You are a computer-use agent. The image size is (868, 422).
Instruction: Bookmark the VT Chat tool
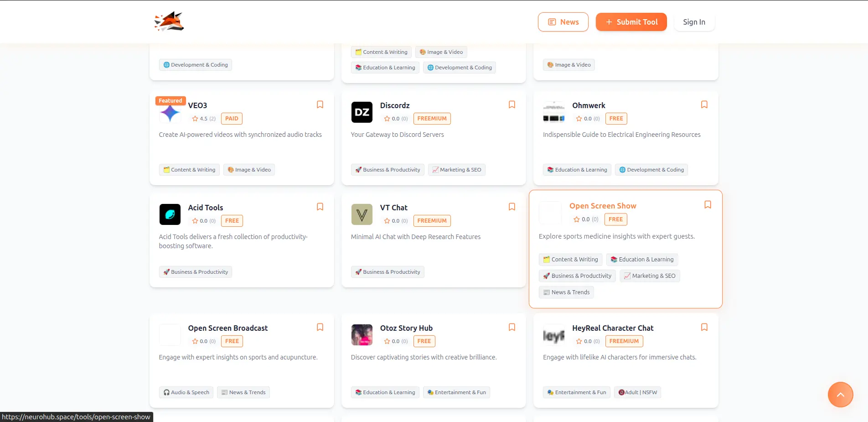[x=512, y=207]
